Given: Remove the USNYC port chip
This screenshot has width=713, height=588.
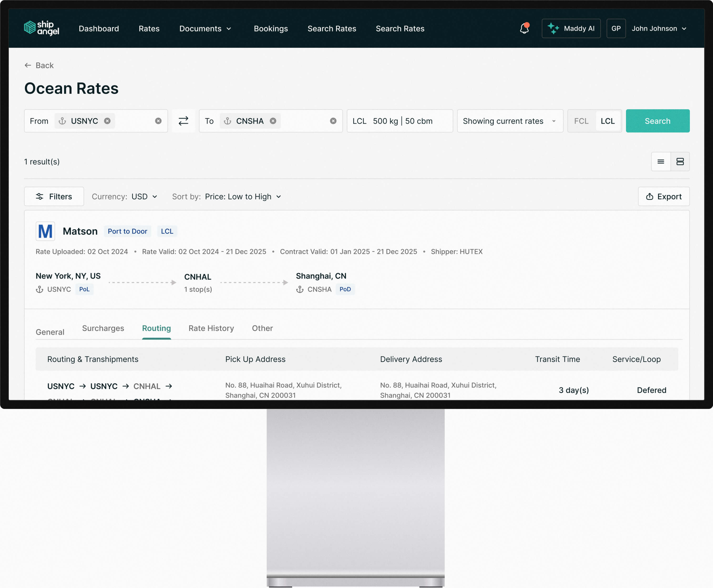Looking at the screenshot, I should (107, 121).
